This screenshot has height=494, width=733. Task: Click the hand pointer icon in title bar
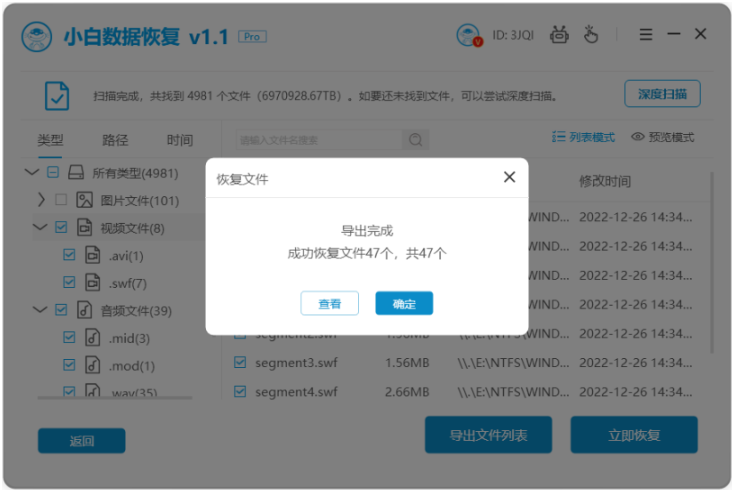(x=590, y=35)
